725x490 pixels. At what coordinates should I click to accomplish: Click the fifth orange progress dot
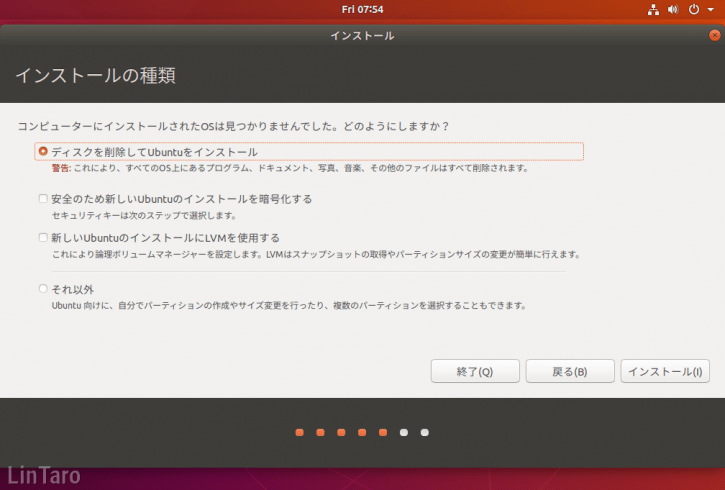point(383,433)
